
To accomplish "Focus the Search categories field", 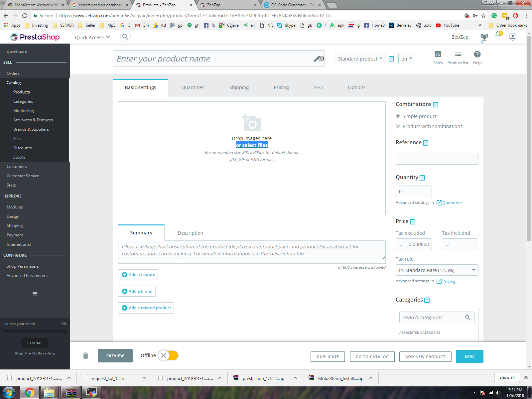I will [437, 318].
